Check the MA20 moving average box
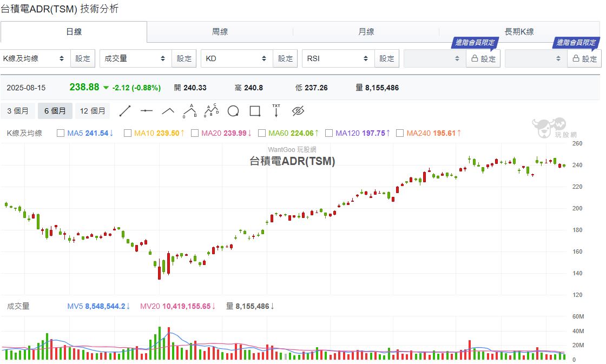Viewport: 606px width, 364px height. 195,133
